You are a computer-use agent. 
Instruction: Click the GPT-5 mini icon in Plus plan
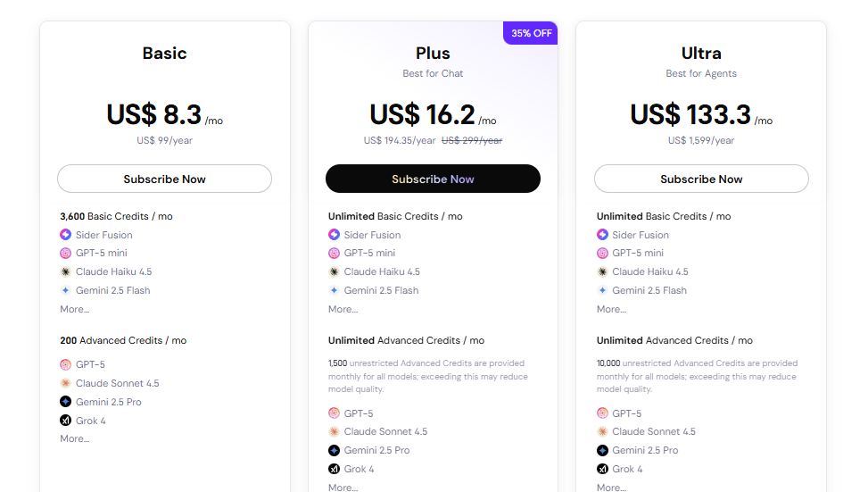coord(334,254)
